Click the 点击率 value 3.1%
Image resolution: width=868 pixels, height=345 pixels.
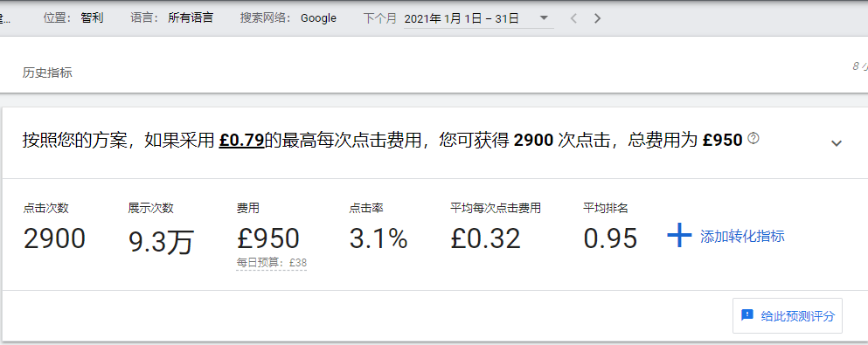pyautogui.click(x=378, y=238)
